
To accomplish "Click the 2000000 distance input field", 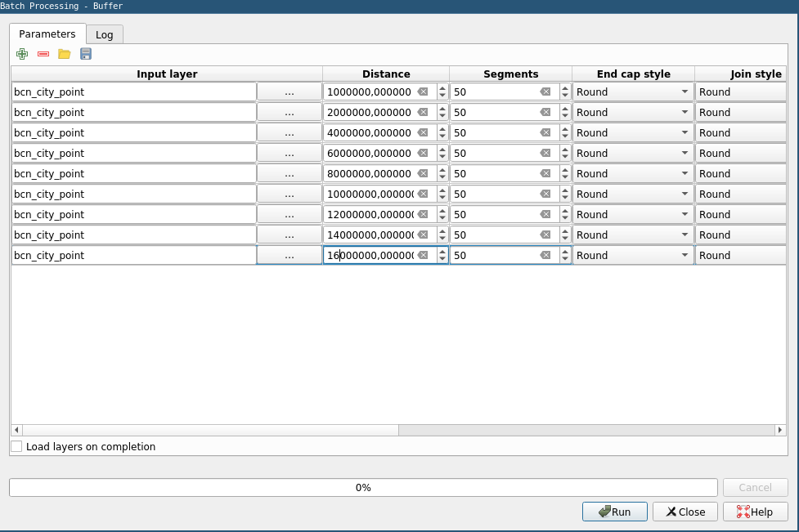I will click(370, 113).
